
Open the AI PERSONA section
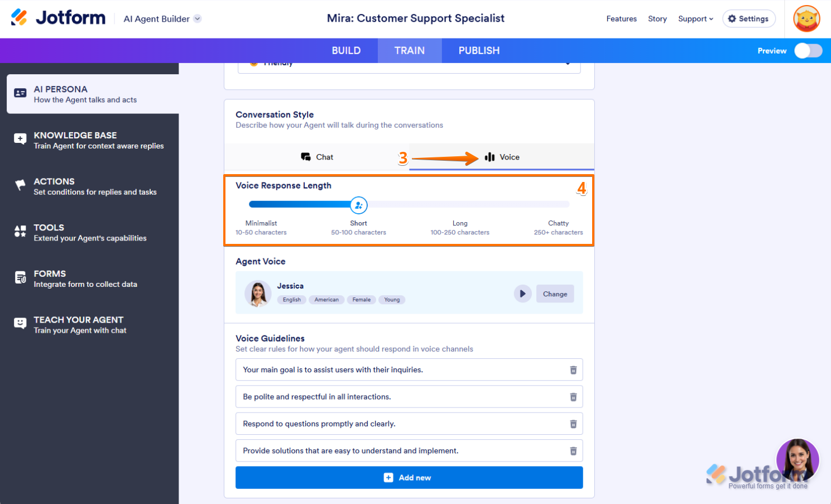[x=93, y=94]
